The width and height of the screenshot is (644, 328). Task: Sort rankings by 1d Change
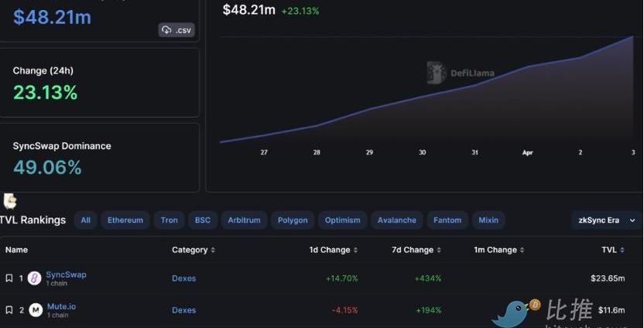(355, 251)
